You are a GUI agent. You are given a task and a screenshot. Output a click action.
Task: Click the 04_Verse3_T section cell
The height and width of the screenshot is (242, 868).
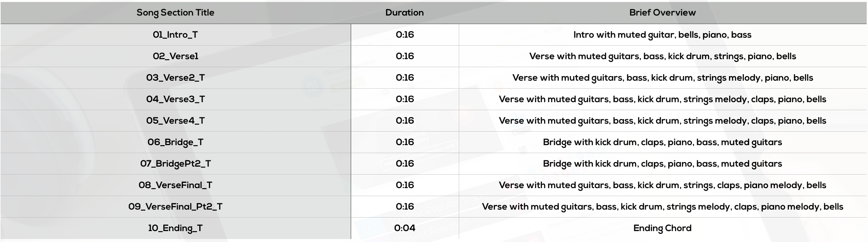pos(175,99)
